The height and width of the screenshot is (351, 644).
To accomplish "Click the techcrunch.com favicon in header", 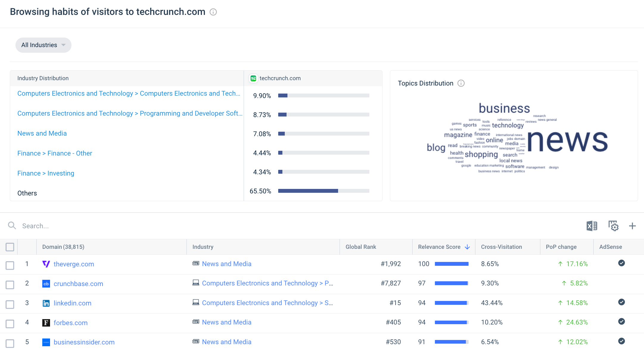I will [x=253, y=78].
